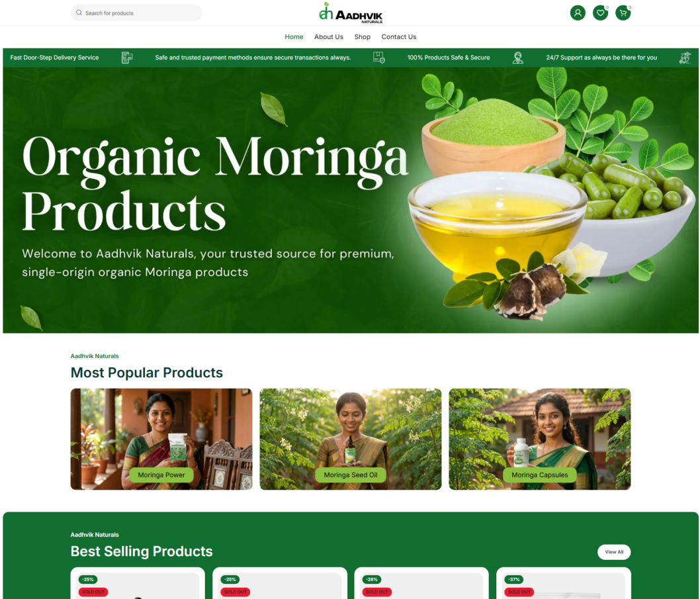Viewport: 700px width, 599px height.
Task: Open the user account icon
Action: (578, 13)
